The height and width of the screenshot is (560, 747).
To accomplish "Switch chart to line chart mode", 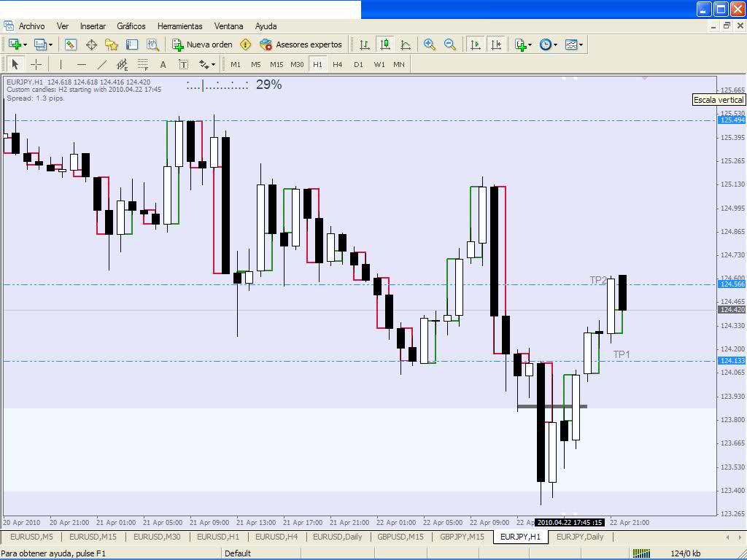I will pyautogui.click(x=406, y=44).
